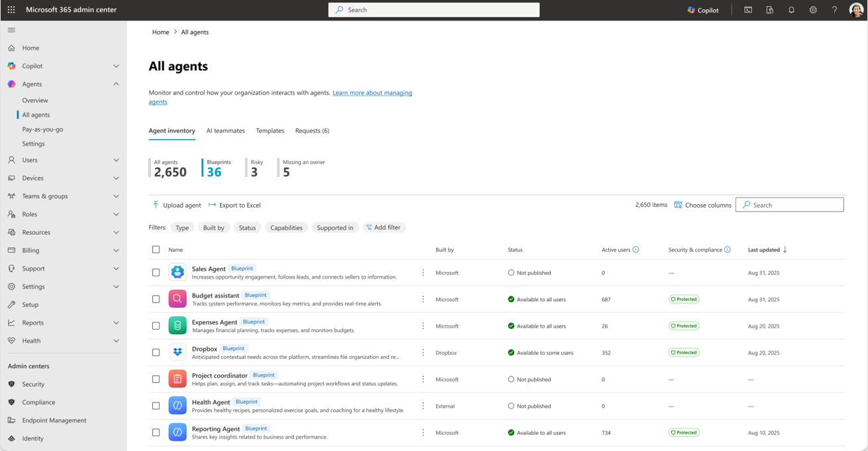The image size is (868, 451).
Task: Open the Copilot assistant in the top bar
Action: (702, 9)
